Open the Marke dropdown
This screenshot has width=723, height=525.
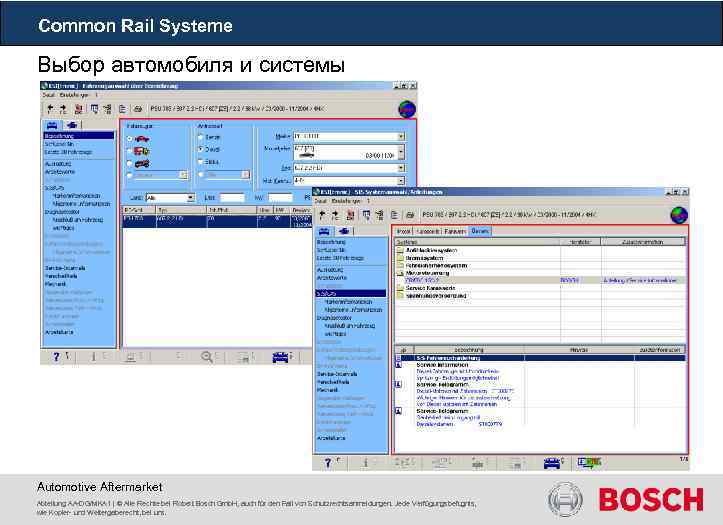401,136
